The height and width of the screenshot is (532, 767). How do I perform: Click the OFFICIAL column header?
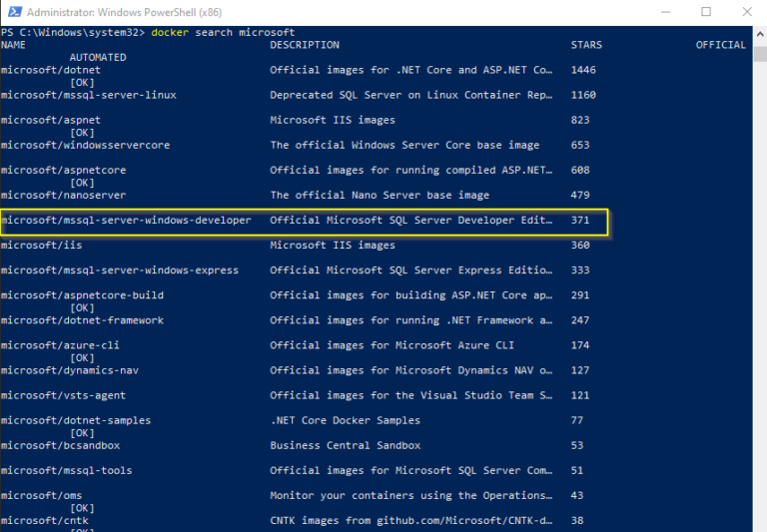tap(721, 45)
